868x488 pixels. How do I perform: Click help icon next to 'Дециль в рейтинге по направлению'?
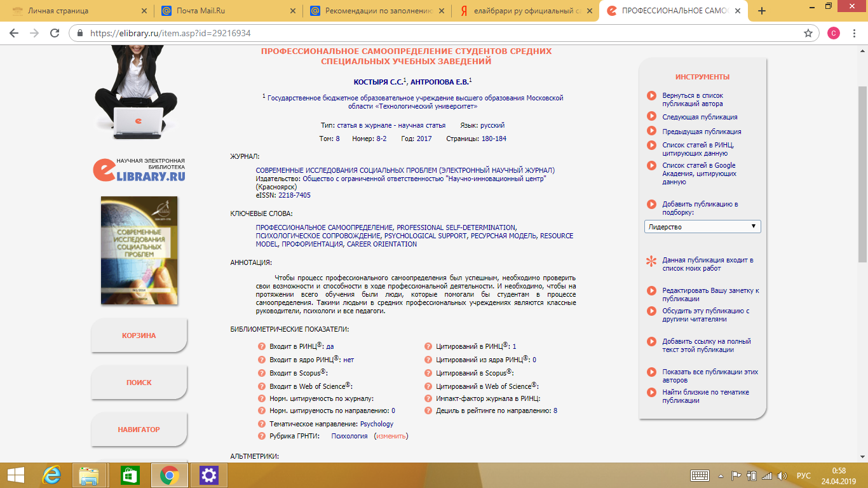(428, 411)
